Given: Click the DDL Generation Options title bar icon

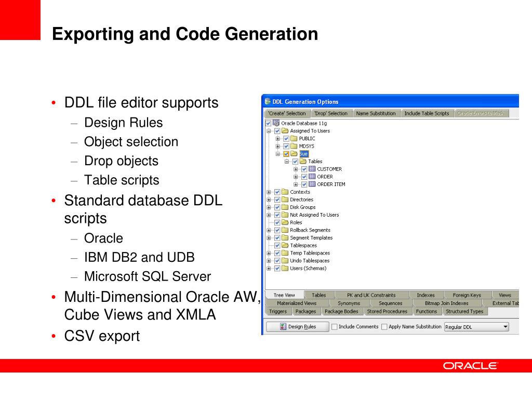Looking at the screenshot, I should (268, 101).
